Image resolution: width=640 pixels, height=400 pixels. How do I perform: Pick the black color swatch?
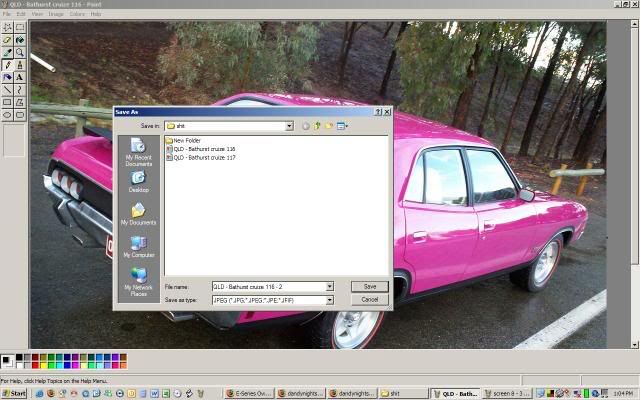click(x=19, y=358)
